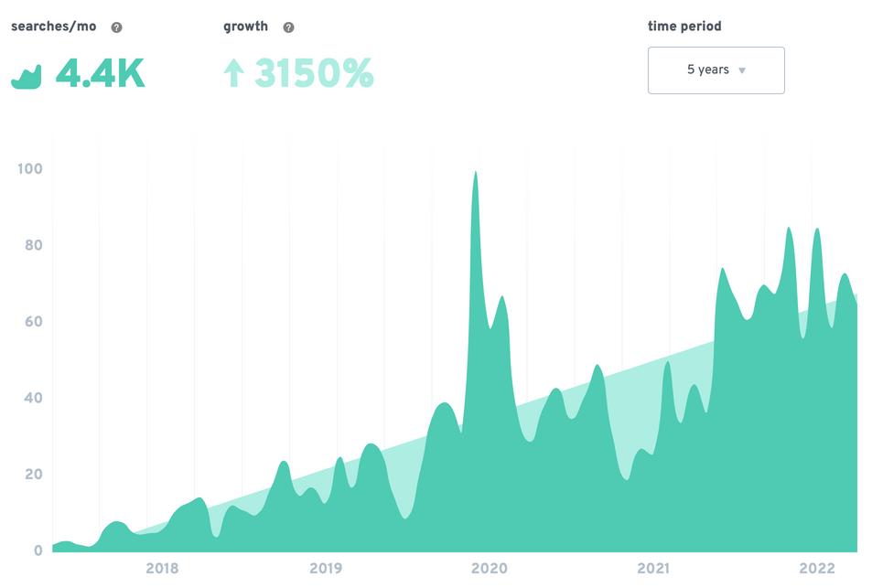Image resolution: width=872 pixels, height=588 pixels.
Task: Select the 2018 label on the x-axis
Action: (162, 569)
